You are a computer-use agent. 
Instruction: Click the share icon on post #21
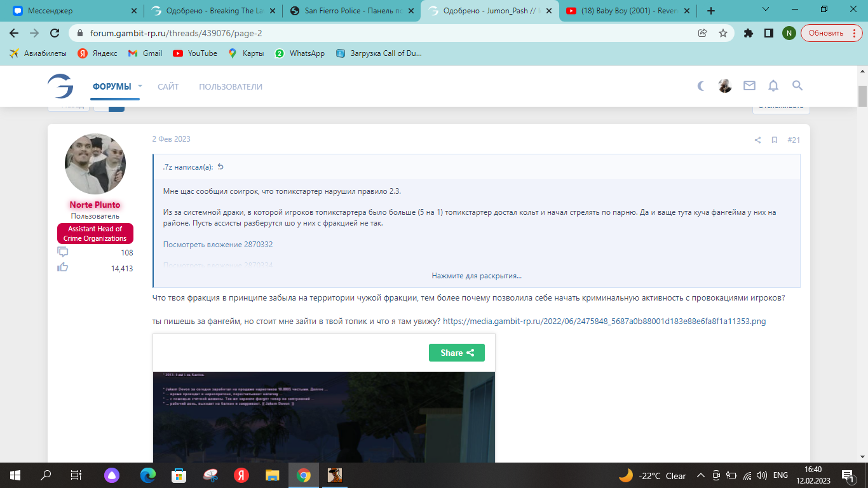[x=757, y=140]
